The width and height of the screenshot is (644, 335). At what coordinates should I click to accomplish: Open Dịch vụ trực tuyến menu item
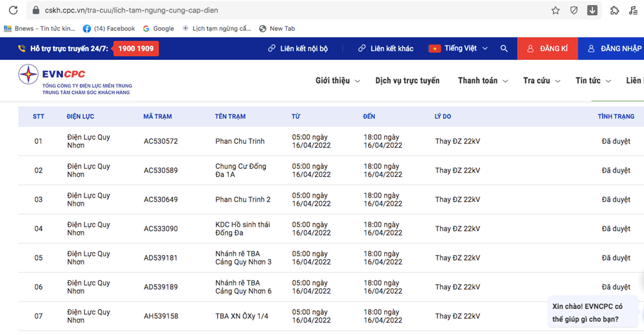coord(407,81)
